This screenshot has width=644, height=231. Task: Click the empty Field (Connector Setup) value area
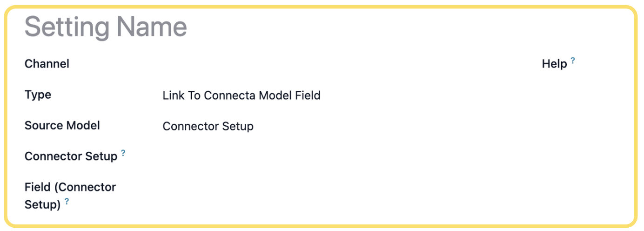tap(326, 196)
